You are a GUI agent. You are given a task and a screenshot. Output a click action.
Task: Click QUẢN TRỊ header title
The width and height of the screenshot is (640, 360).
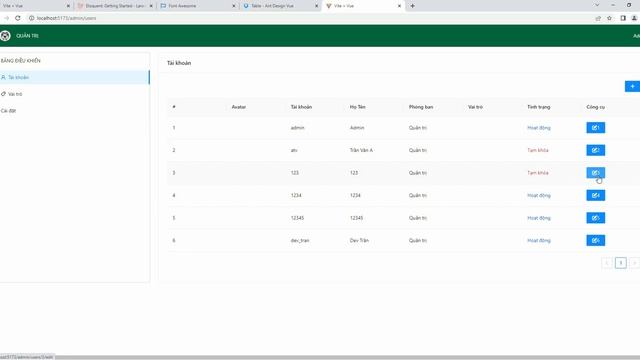point(27,36)
